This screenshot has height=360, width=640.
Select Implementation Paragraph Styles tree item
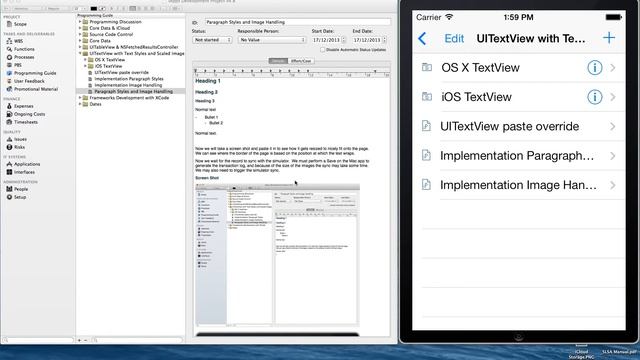click(x=129, y=79)
